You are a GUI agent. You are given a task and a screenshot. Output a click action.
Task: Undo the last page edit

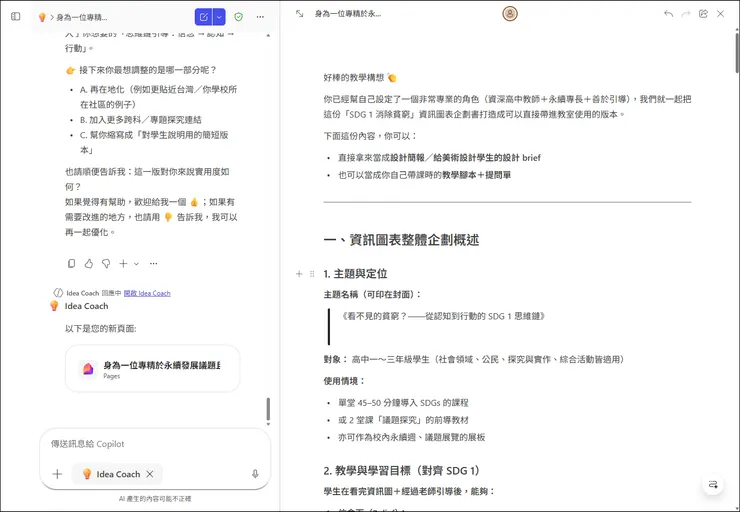pos(668,14)
